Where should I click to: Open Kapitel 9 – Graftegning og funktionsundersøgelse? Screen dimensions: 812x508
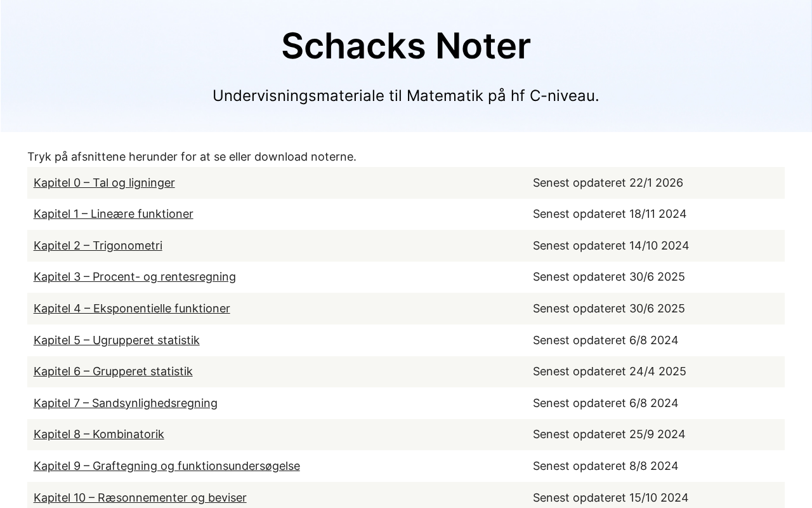tap(166, 466)
